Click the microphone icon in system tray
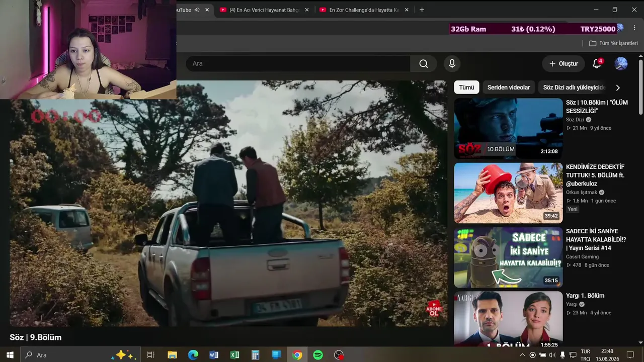The image size is (644, 362). pos(562,355)
